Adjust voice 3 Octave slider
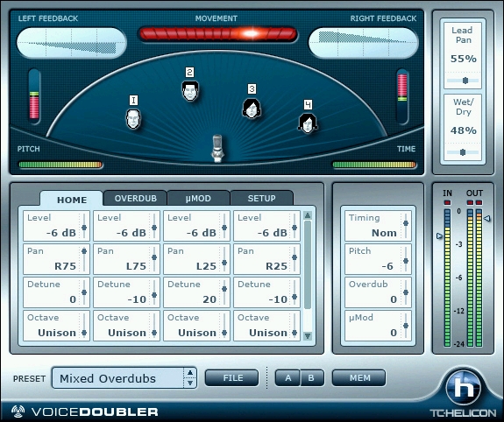Image resolution: width=504 pixels, height=422 pixels. (224, 326)
